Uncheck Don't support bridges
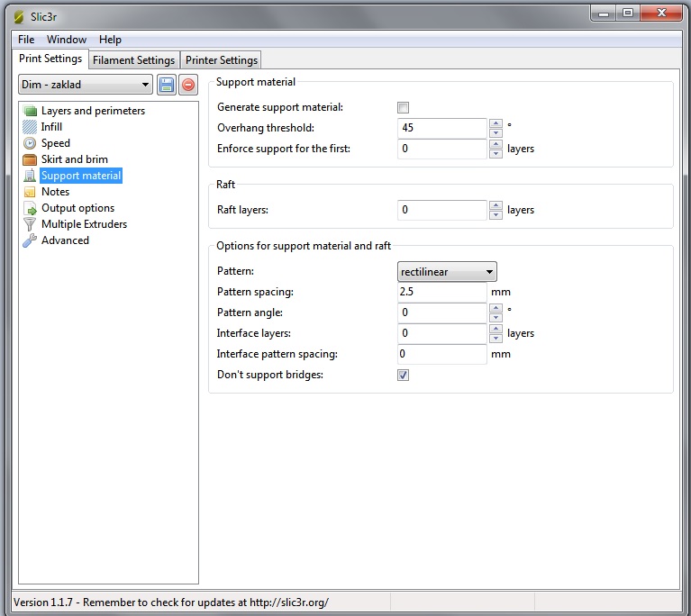Image resolution: width=691 pixels, height=616 pixels. coord(403,375)
